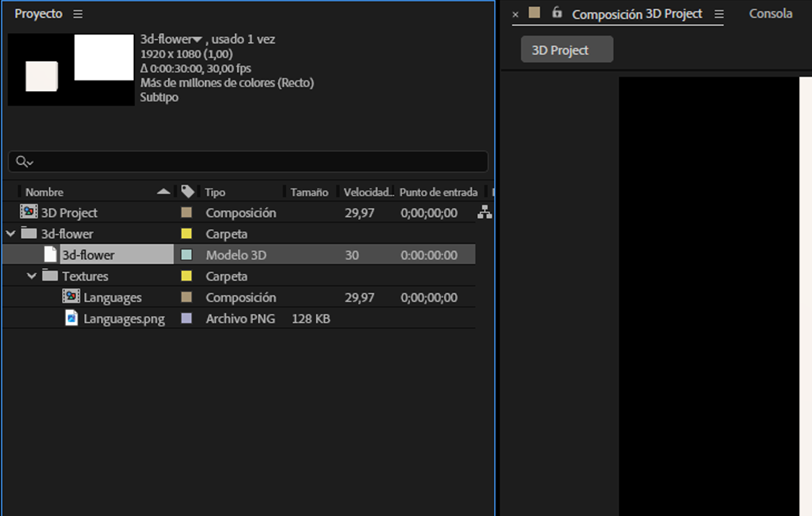Open the 3d-flower name dropdown arrow
This screenshot has height=516, width=812.
[197, 40]
